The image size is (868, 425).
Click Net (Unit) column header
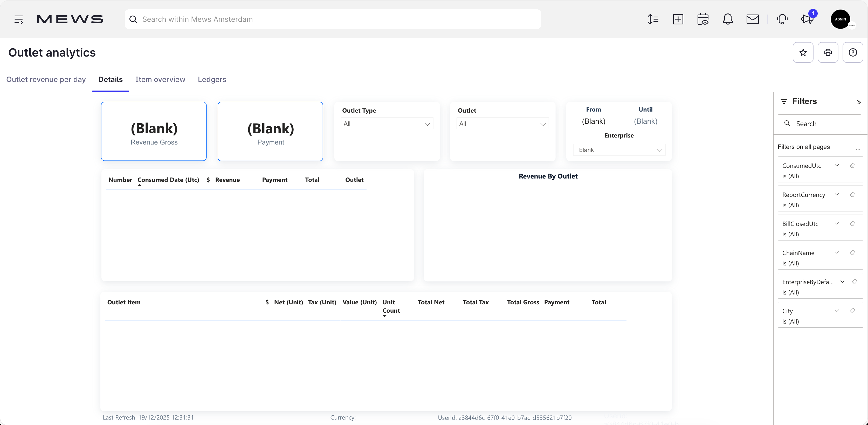(x=288, y=302)
